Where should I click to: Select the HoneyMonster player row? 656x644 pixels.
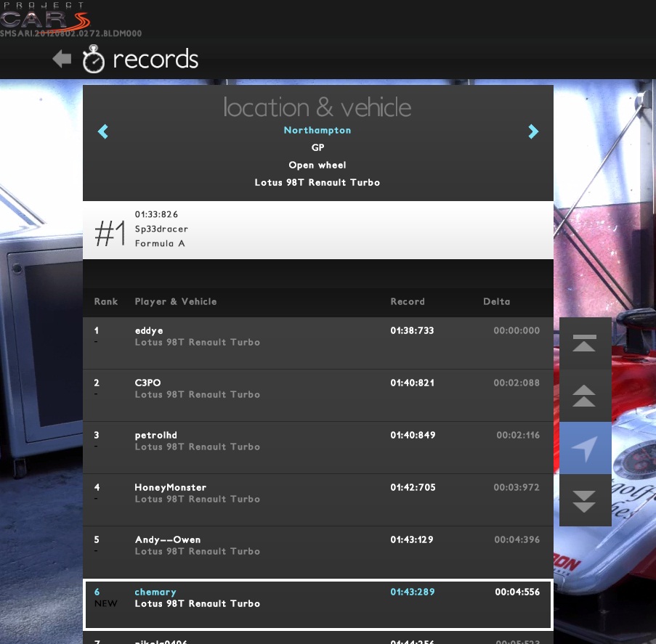tap(318, 500)
